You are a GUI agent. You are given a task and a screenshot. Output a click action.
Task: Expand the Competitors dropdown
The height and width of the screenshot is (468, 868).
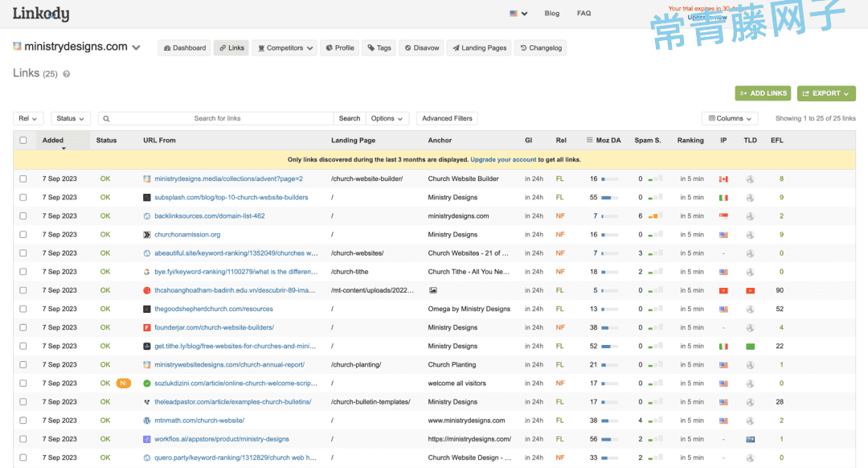click(285, 48)
